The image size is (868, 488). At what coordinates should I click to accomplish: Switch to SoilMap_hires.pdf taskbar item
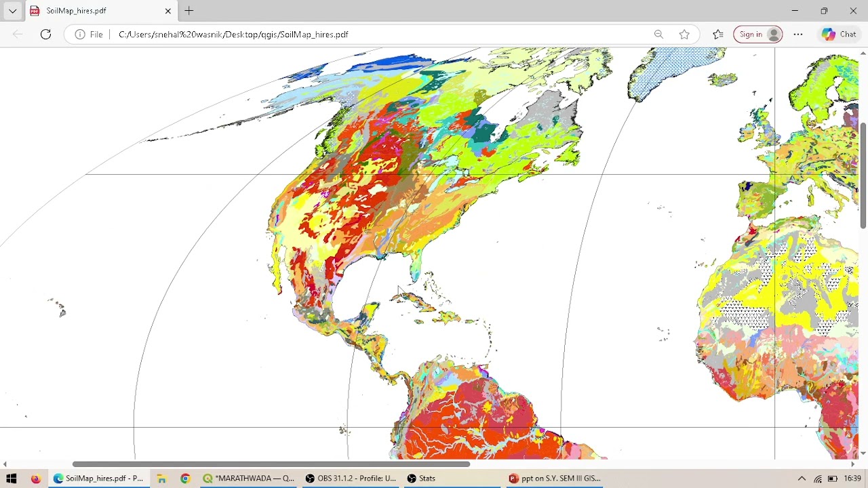99,479
